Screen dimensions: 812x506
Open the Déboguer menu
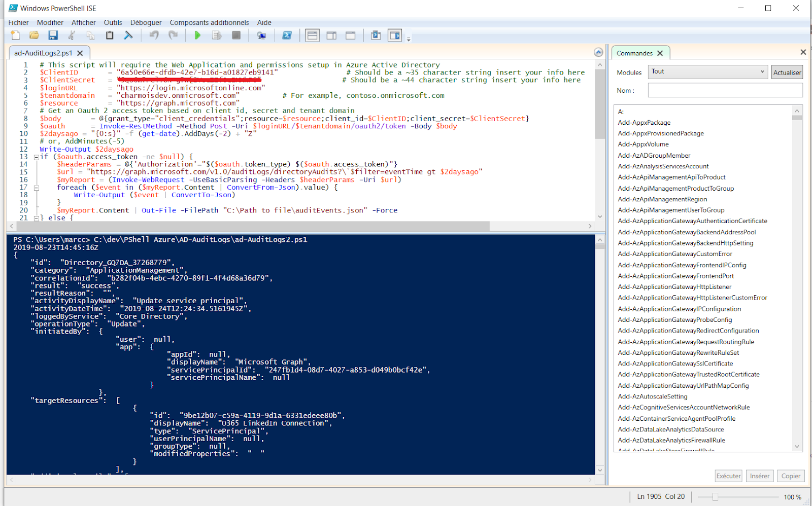pyautogui.click(x=146, y=22)
